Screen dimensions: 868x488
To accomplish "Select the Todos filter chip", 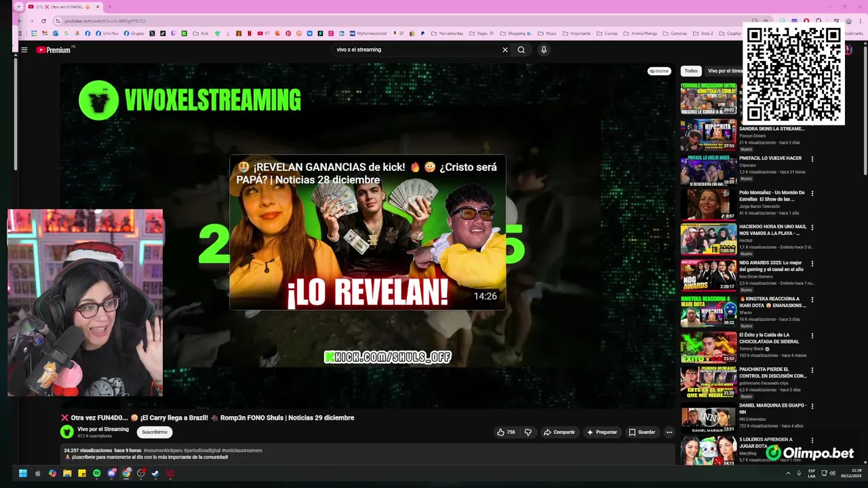I will coord(691,71).
